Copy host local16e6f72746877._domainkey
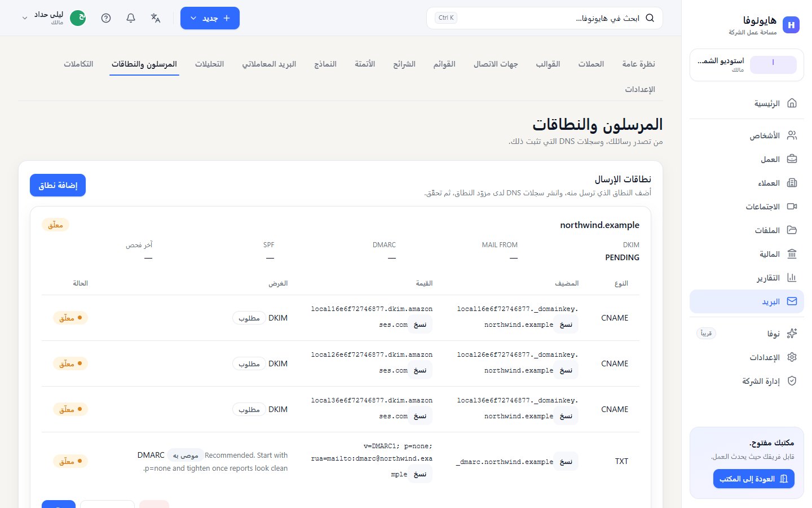This screenshot has height=508, width=812. click(566, 325)
